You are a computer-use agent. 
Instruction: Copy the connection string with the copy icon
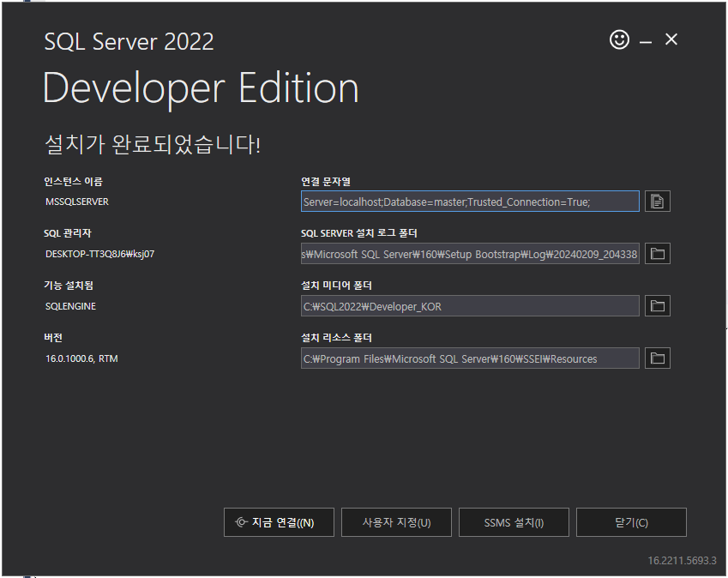[x=657, y=202]
